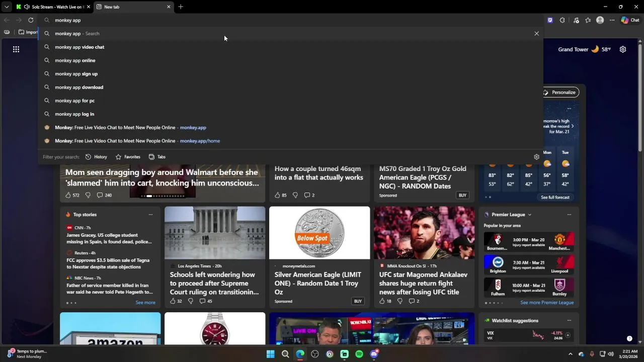Choose suggestion 'monkey app sign up'

click(x=291, y=74)
